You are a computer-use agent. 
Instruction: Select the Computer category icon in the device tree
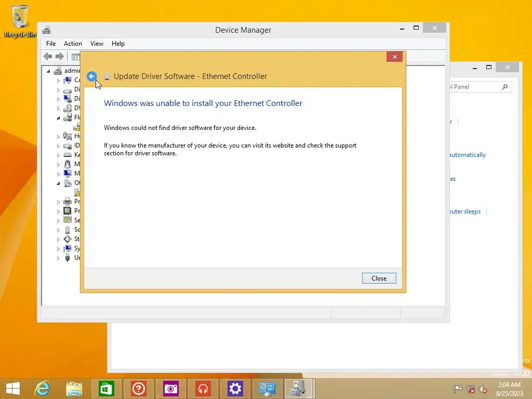(68, 80)
